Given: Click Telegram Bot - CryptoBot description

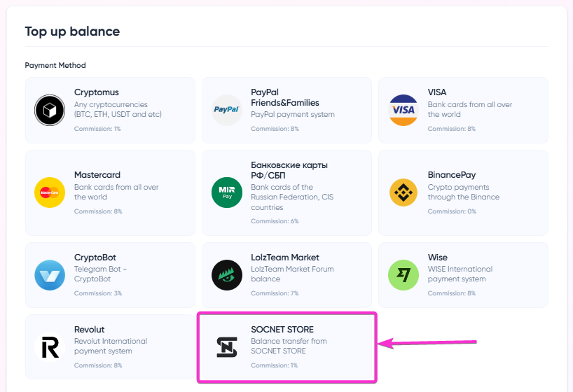Looking at the screenshot, I should [100, 274].
